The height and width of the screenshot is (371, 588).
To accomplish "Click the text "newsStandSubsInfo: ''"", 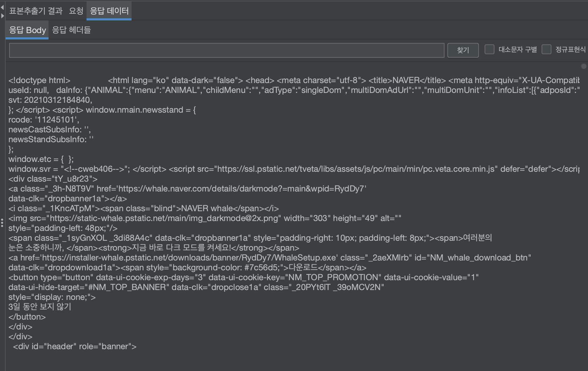I will pos(51,139).
